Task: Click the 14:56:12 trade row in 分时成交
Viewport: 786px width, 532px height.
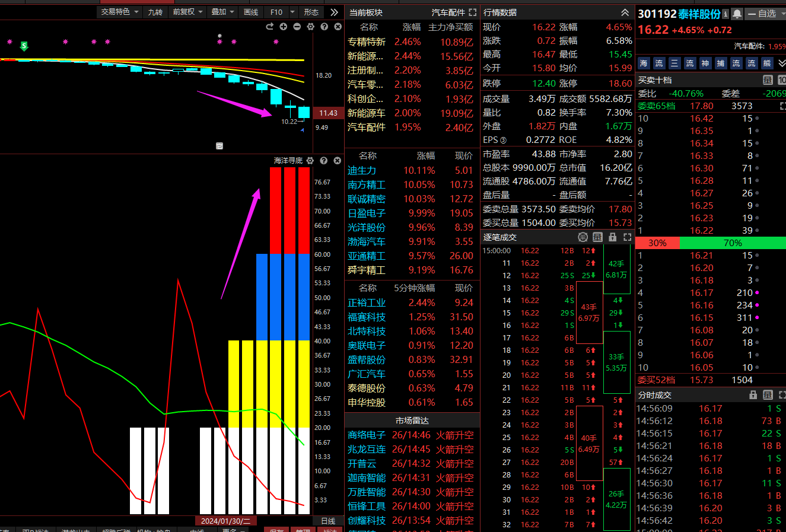Action: pyautogui.click(x=709, y=421)
